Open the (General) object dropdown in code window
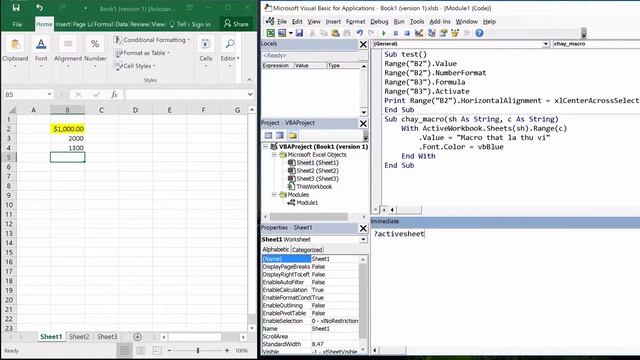This screenshot has width=640, height=360. [x=545, y=44]
